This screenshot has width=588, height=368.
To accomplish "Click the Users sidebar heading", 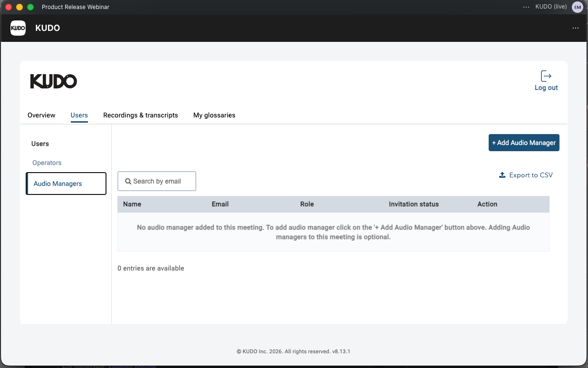I will [x=40, y=144].
